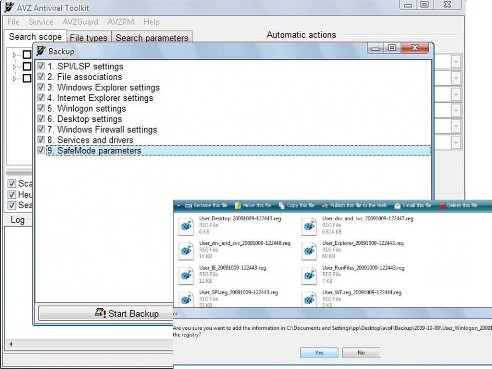Click 'Publish this file to the Web'
492x369 pixels.
point(355,205)
